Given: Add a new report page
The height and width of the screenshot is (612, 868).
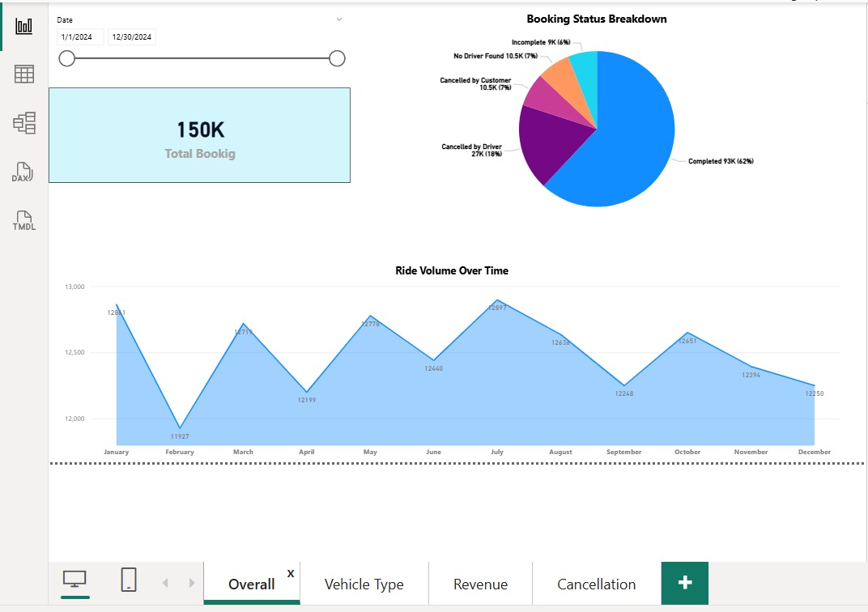Looking at the screenshot, I should tap(685, 583).
